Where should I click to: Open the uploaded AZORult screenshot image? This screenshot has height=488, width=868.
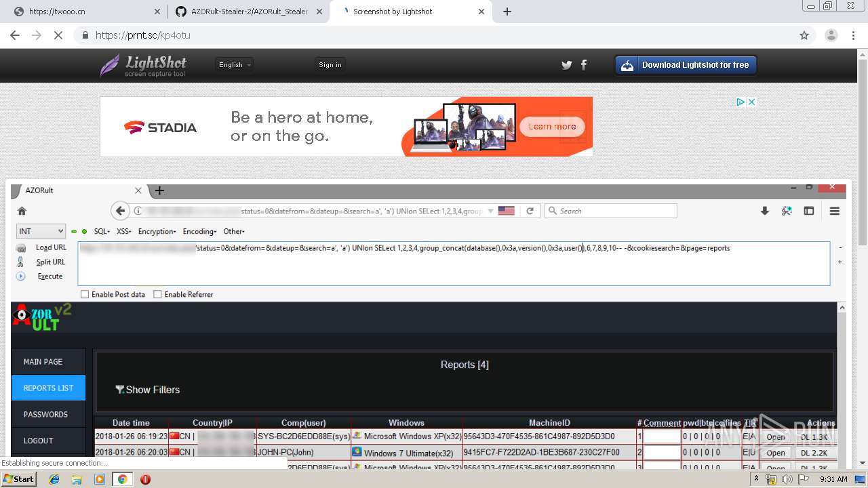[429, 326]
